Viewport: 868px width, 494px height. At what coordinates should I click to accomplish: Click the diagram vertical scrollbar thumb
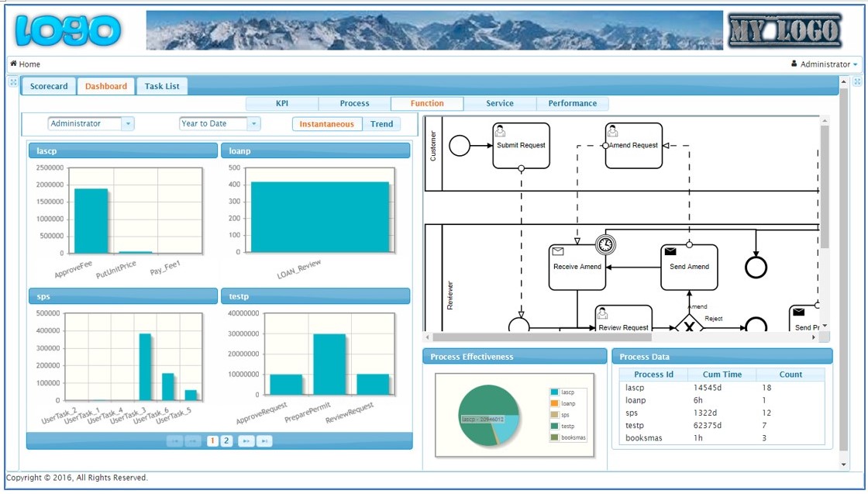click(825, 187)
